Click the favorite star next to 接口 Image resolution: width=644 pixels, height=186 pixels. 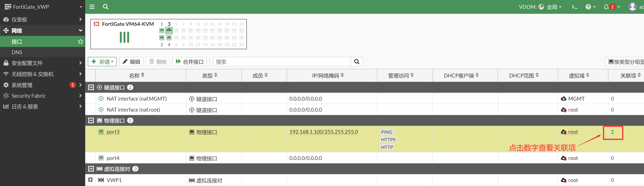[80, 42]
